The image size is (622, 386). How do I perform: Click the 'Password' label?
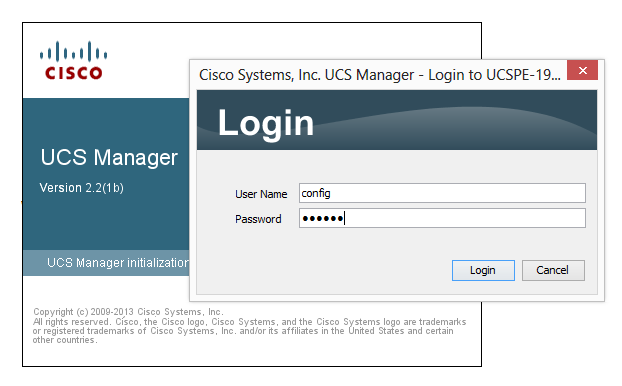[258, 219]
